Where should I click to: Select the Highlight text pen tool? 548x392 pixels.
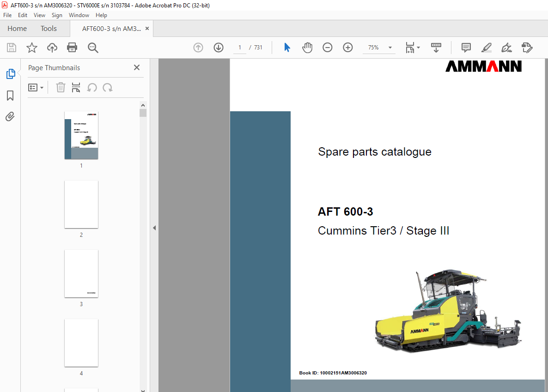pos(486,48)
